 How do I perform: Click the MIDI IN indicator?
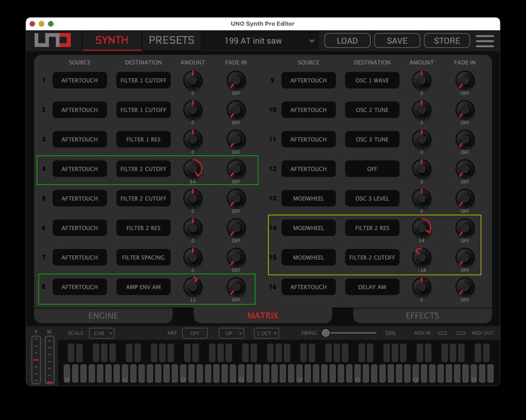coord(442,333)
